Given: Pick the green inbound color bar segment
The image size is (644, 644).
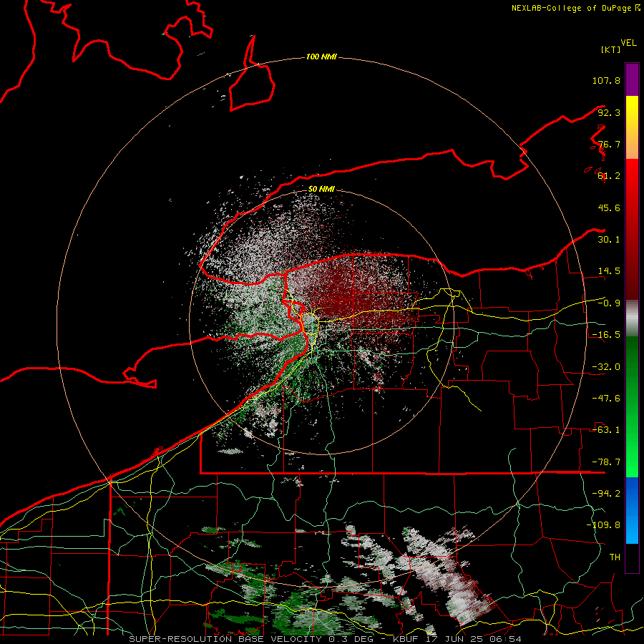Looking at the screenshot, I should [x=632, y=406].
